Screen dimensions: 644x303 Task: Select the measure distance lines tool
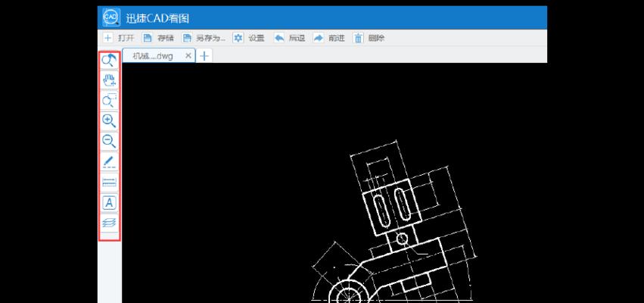click(x=109, y=182)
